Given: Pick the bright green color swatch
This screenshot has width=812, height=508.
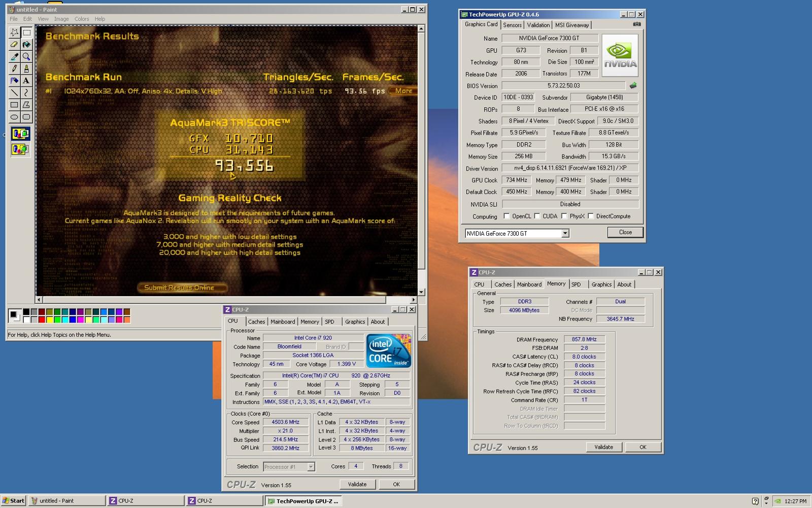Looking at the screenshot, I should [x=57, y=320].
